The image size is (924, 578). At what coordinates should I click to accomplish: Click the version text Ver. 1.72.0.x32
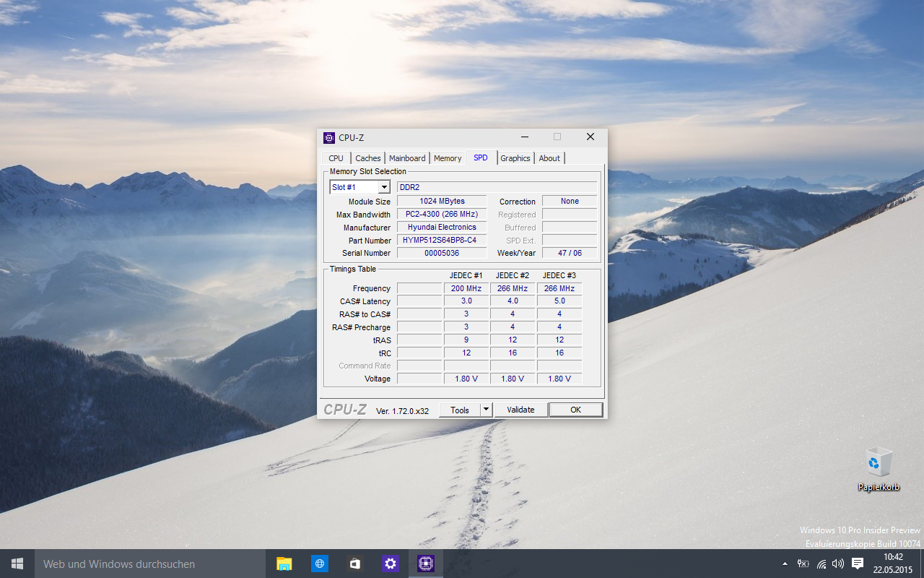coord(402,411)
